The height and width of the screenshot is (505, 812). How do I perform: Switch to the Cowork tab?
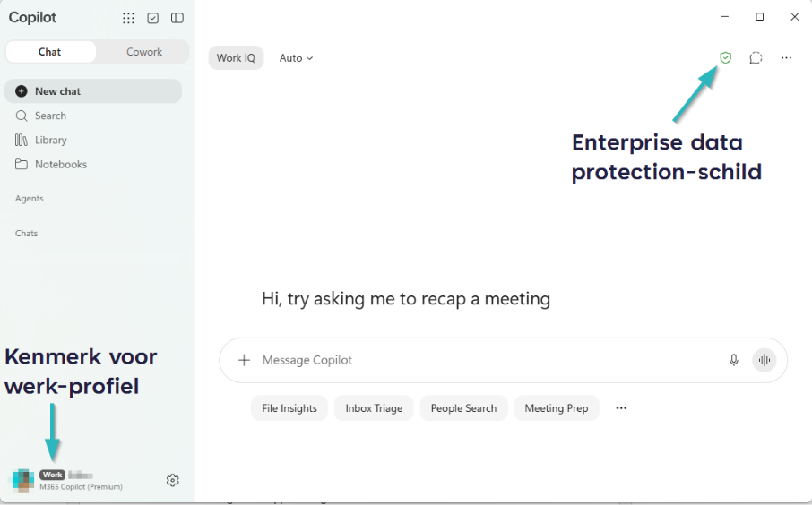(144, 52)
